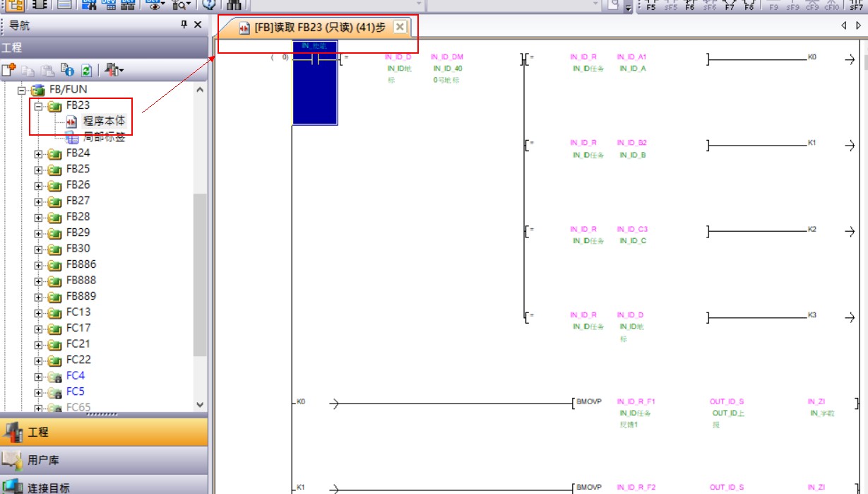Close the FB23 editor tab

tap(399, 27)
